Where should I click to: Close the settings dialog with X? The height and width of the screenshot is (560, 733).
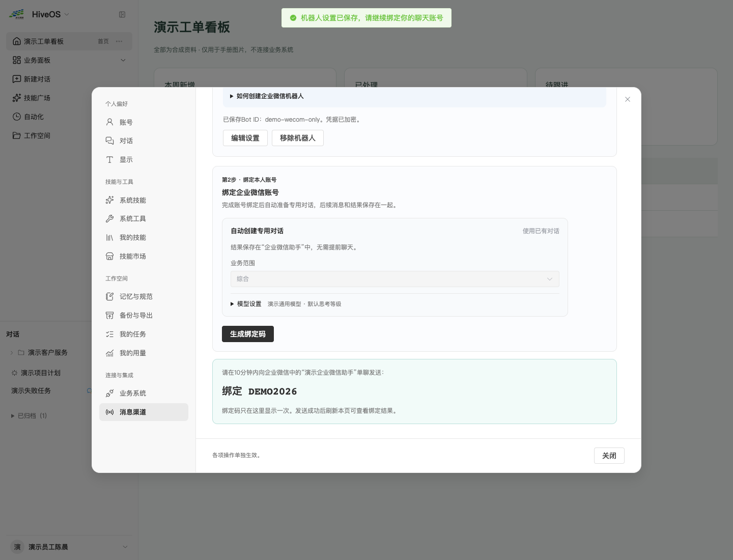pyautogui.click(x=628, y=99)
